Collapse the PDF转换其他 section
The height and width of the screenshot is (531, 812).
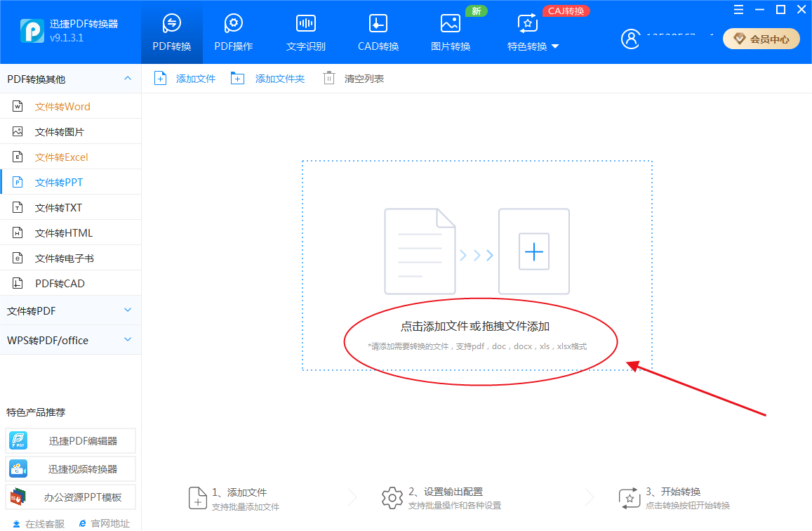128,79
